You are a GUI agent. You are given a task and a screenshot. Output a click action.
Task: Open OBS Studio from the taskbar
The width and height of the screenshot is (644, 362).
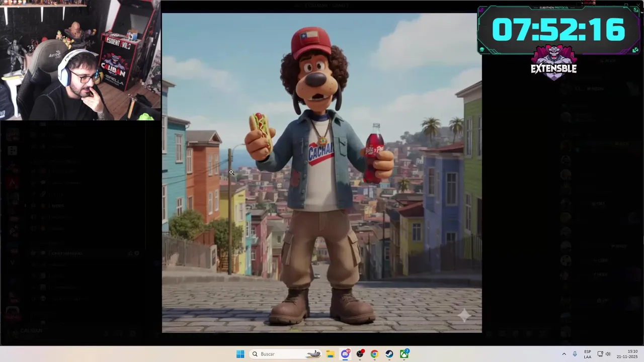click(x=360, y=354)
